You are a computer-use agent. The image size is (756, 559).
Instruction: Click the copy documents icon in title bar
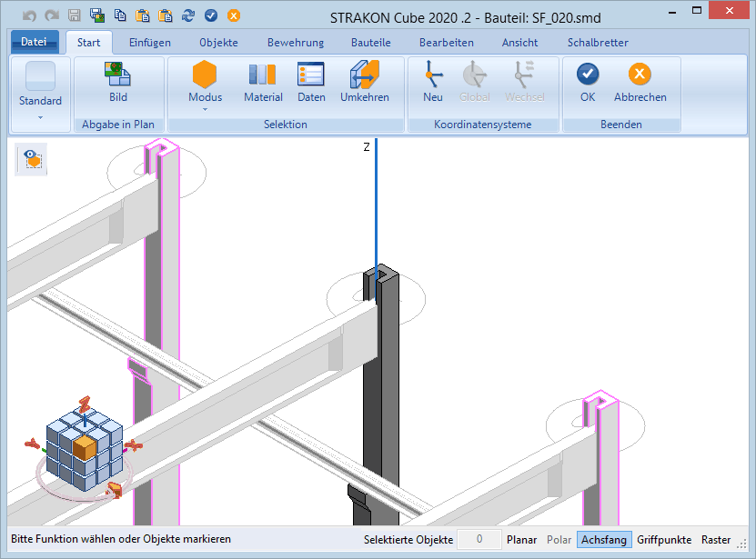120,15
